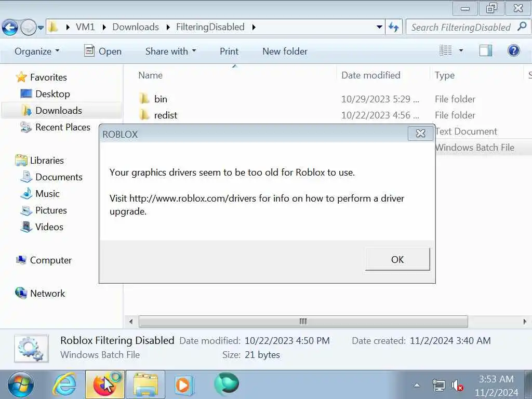Close the ROBLOX error dialog

point(420,134)
